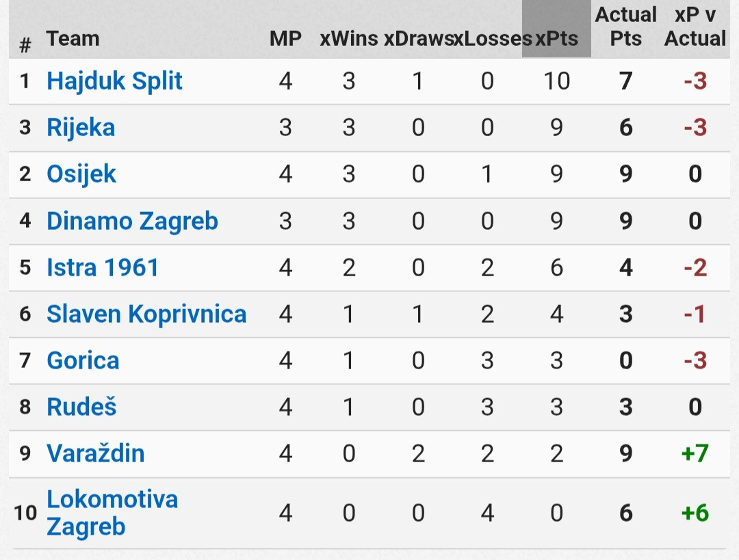Open Dinamo Zagreb team link

click(132, 221)
